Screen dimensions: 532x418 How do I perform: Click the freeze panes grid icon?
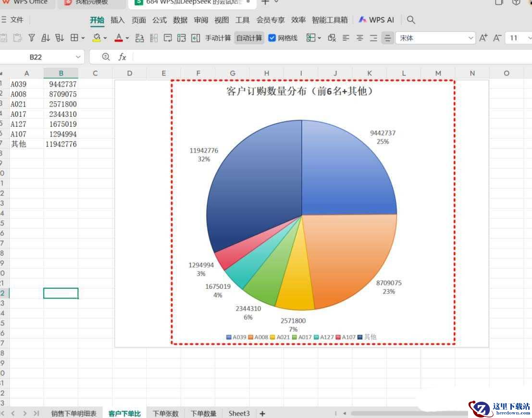click(x=311, y=37)
